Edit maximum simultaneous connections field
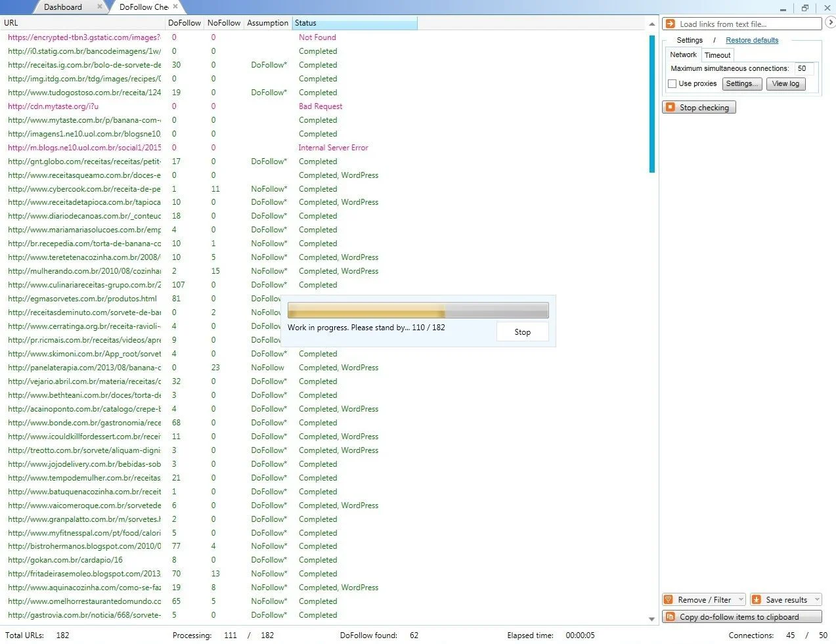 coord(804,68)
